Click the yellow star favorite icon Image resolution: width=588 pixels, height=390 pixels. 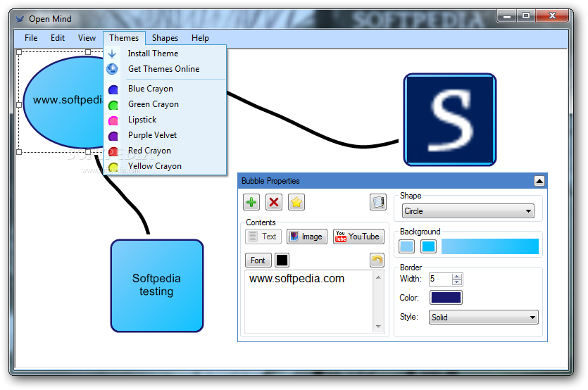click(x=296, y=203)
